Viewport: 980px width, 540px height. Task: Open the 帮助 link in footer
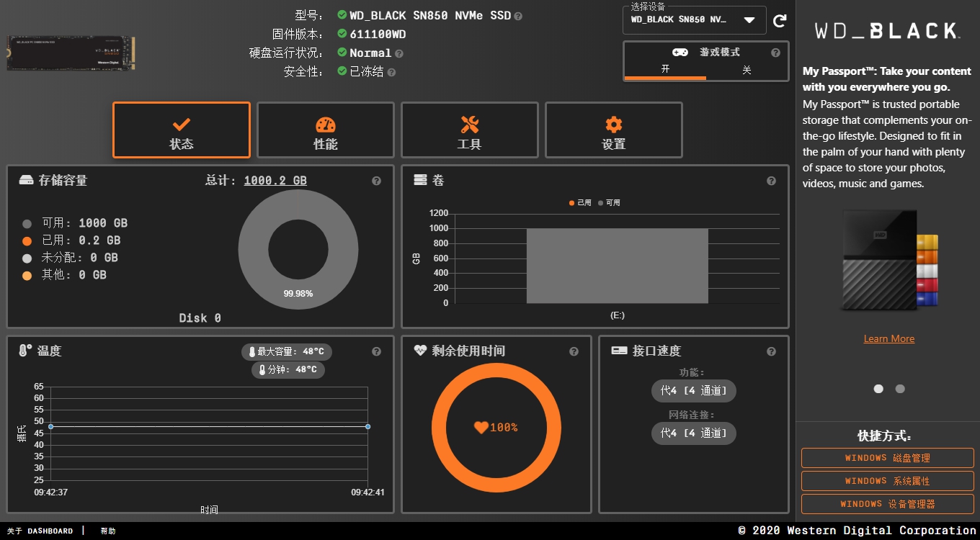tap(108, 531)
